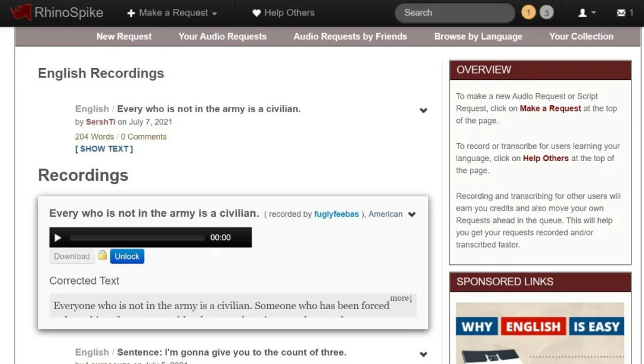
Task: Open the 0 Comments link
Action: [143, 137]
